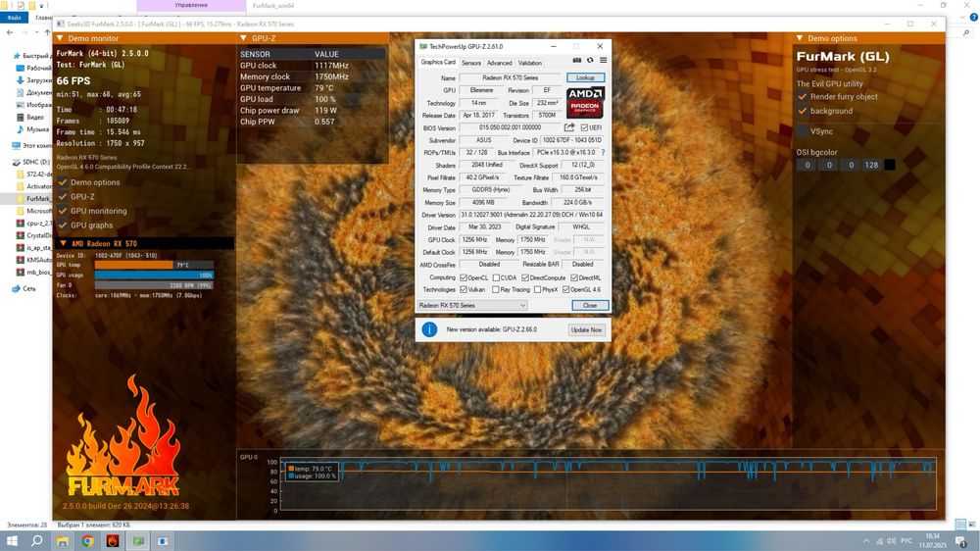Open taskbar search magnifier
This screenshot has width=980, height=551.
tap(37, 541)
